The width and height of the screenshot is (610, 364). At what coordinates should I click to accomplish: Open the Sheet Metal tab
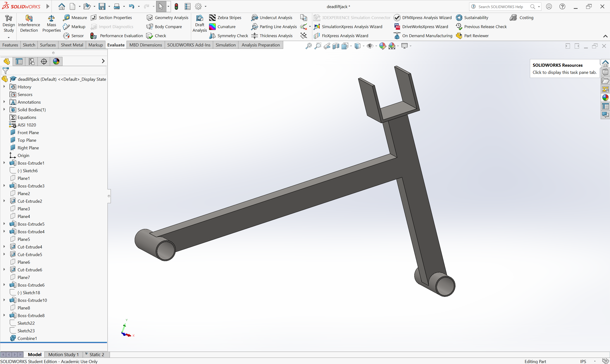click(72, 45)
